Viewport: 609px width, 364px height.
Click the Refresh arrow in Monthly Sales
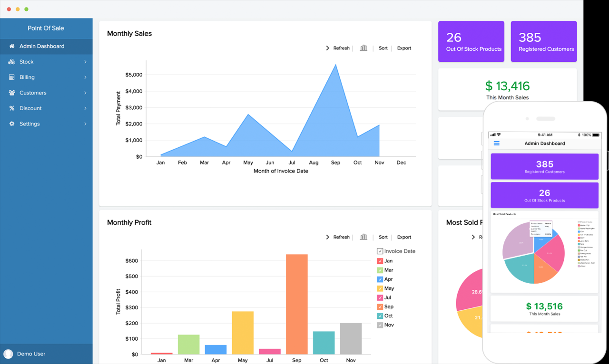click(x=327, y=48)
